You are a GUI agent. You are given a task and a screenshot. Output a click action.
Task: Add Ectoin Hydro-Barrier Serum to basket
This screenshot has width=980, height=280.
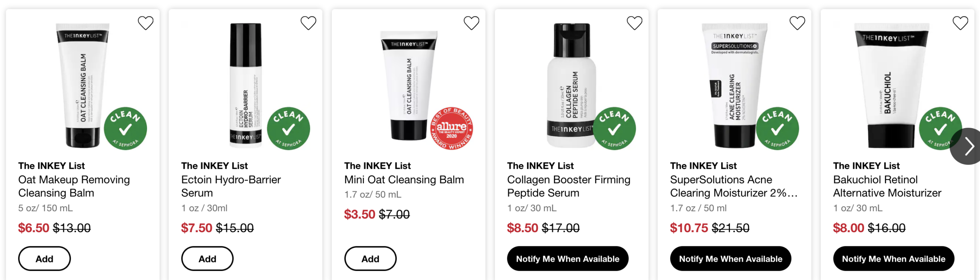tap(207, 259)
